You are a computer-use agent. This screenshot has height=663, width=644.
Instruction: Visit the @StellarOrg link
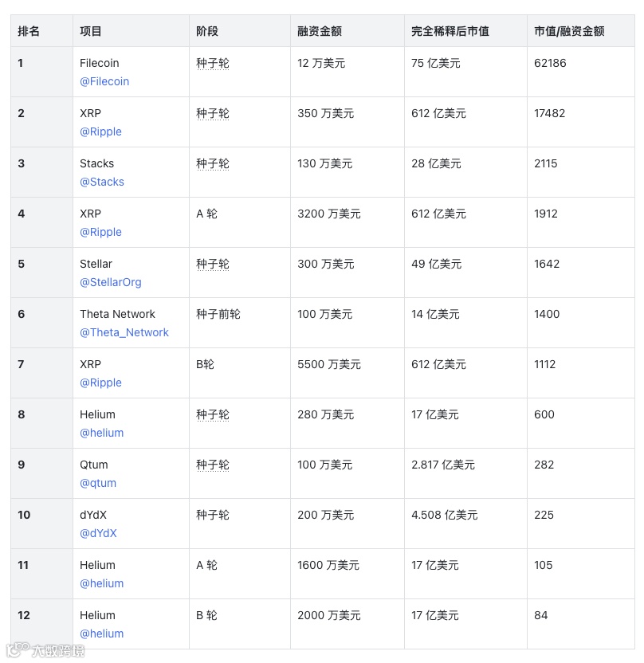[x=111, y=282]
